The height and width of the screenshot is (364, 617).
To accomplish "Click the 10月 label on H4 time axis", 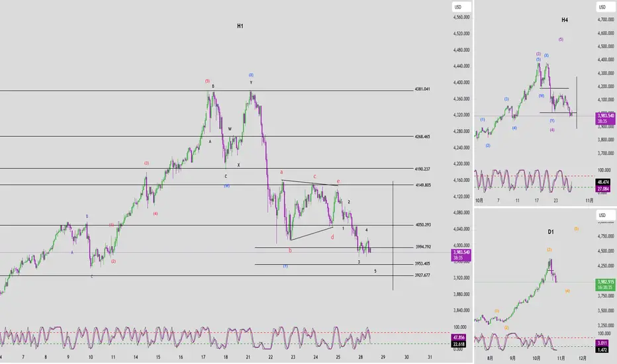I will [x=479, y=201].
